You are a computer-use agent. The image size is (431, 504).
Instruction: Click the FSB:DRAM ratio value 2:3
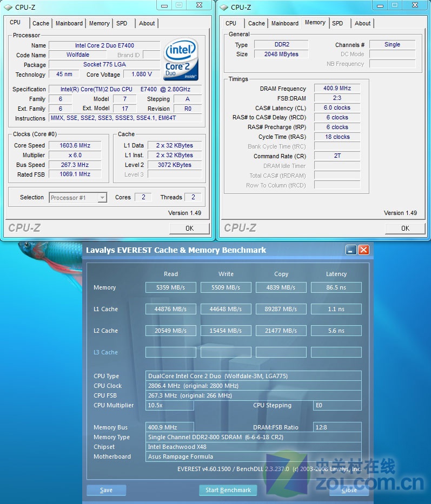pos(337,98)
